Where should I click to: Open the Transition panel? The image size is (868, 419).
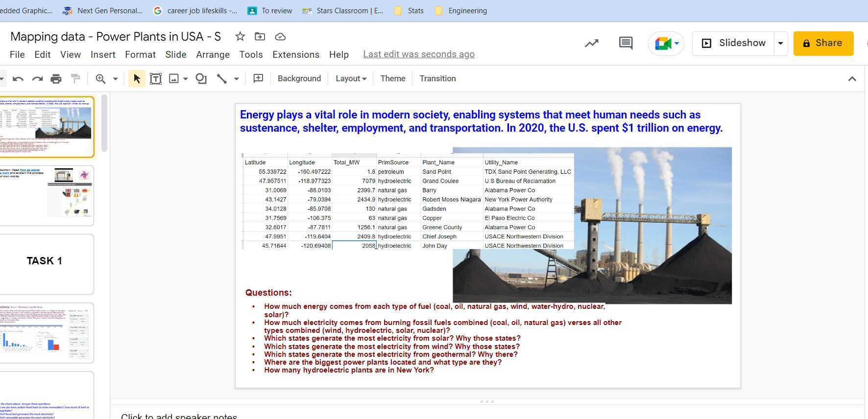[437, 79]
